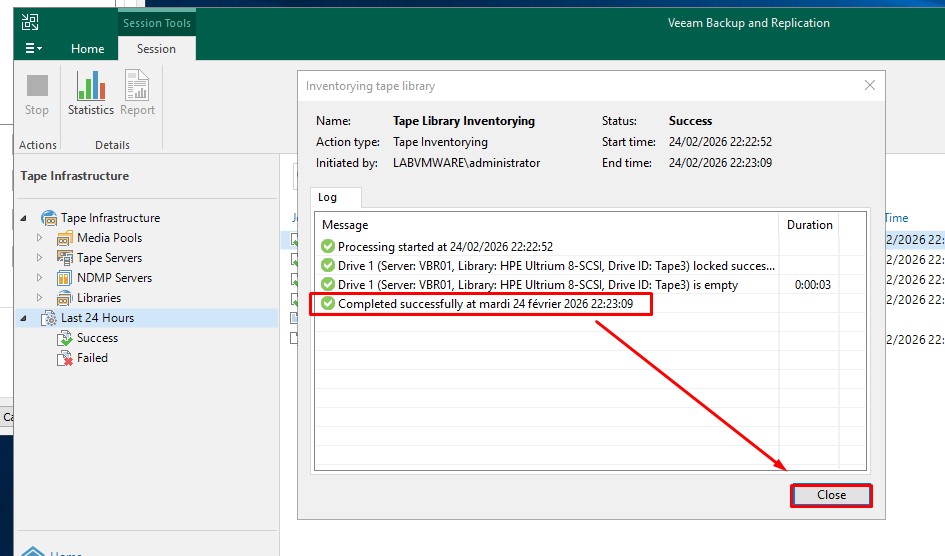Collapse the Last 24 Hours node
This screenshot has width=945, height=556.
[x=24, y=318]
